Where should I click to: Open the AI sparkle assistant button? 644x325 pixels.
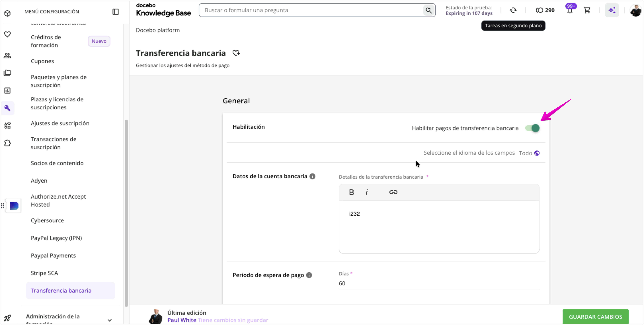(612, 10)
